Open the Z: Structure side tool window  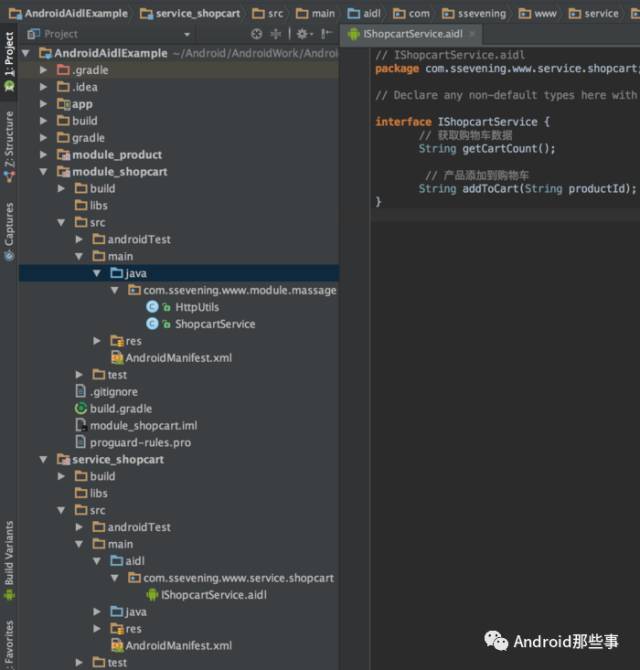(x=9, y=147)
